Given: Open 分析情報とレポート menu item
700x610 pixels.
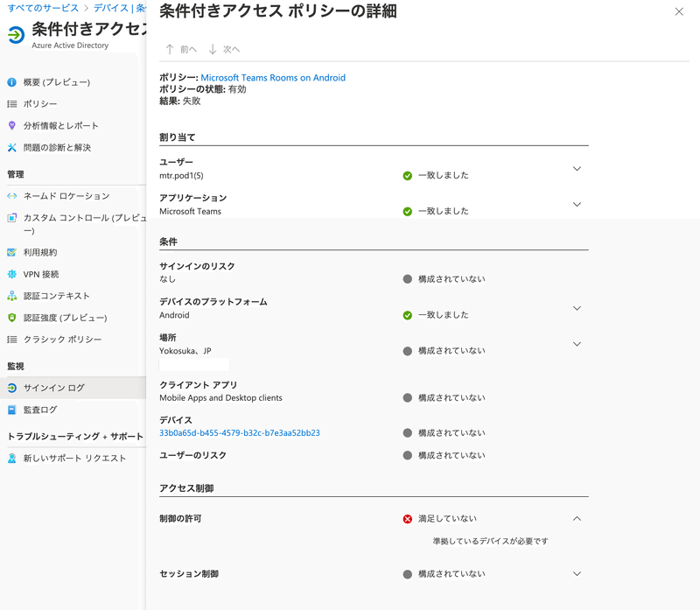Looking at the screenshot, I should (60, 126).
